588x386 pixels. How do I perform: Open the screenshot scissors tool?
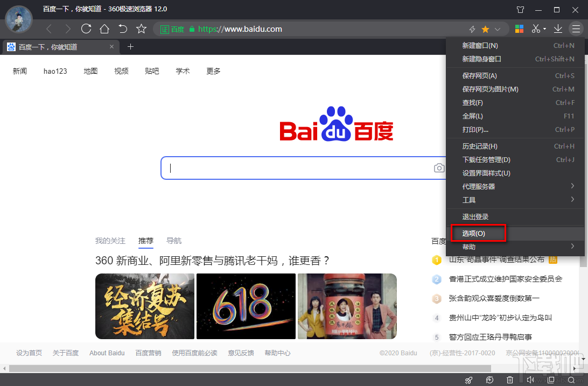[x=536, y=29]
